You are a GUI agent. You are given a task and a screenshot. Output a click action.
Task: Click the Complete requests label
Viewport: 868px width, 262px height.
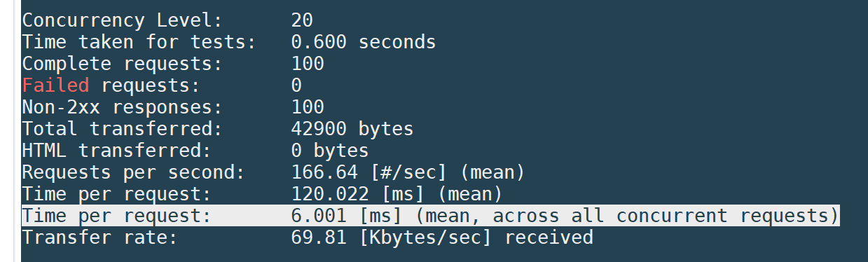pyautogui.click(x=123, y=64)
